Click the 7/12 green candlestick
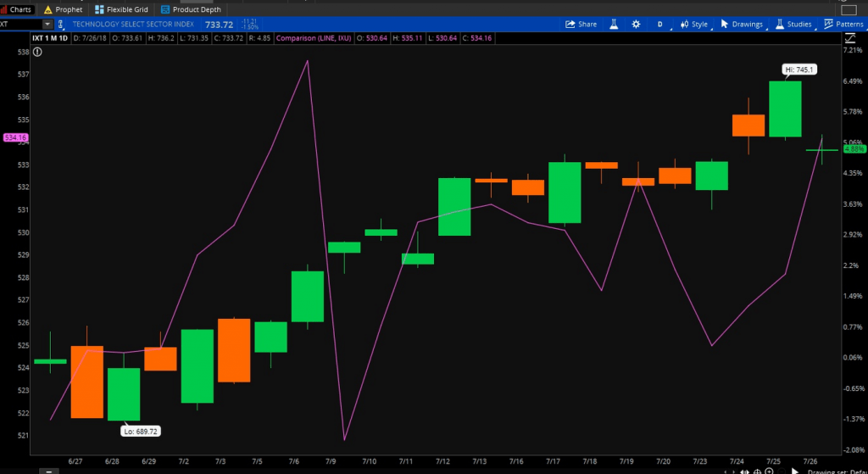 454,207
